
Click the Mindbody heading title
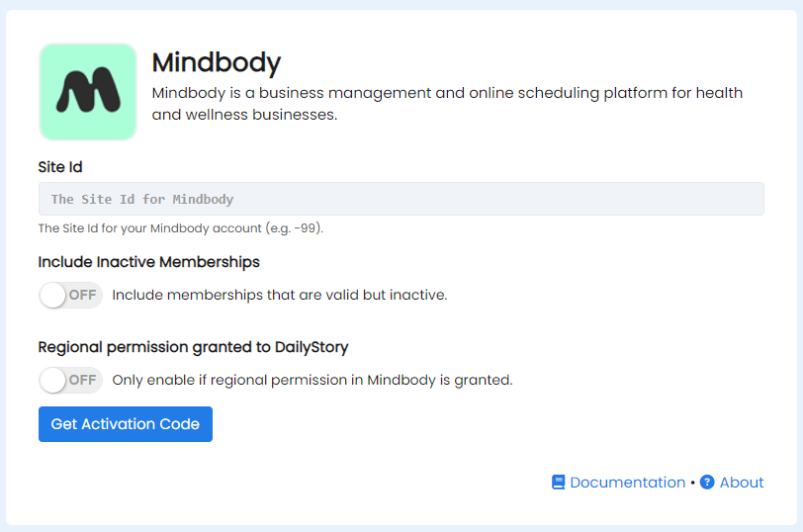(217, 62)
